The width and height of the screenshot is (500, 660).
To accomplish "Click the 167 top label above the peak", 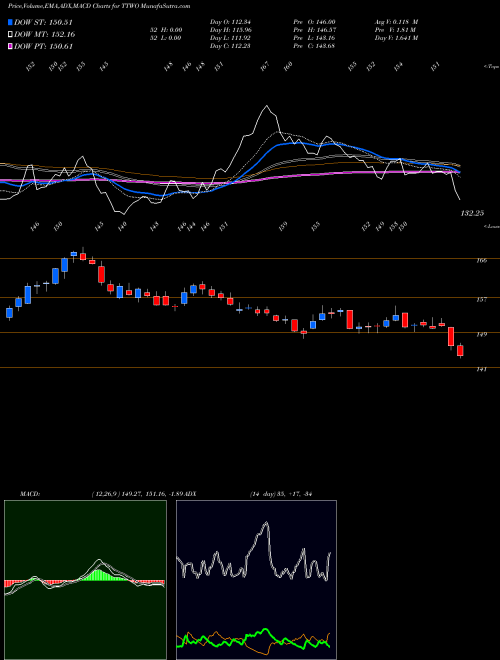I will 264,66.
